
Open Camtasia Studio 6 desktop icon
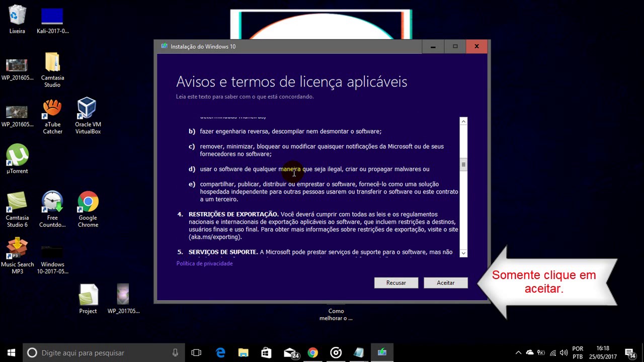pyautogui.click(x=17, y=210)
